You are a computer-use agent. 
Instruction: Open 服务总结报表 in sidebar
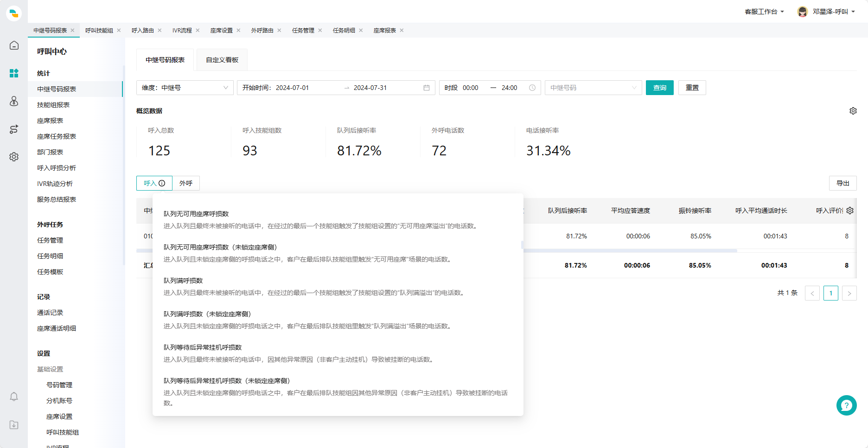(57, 199)
